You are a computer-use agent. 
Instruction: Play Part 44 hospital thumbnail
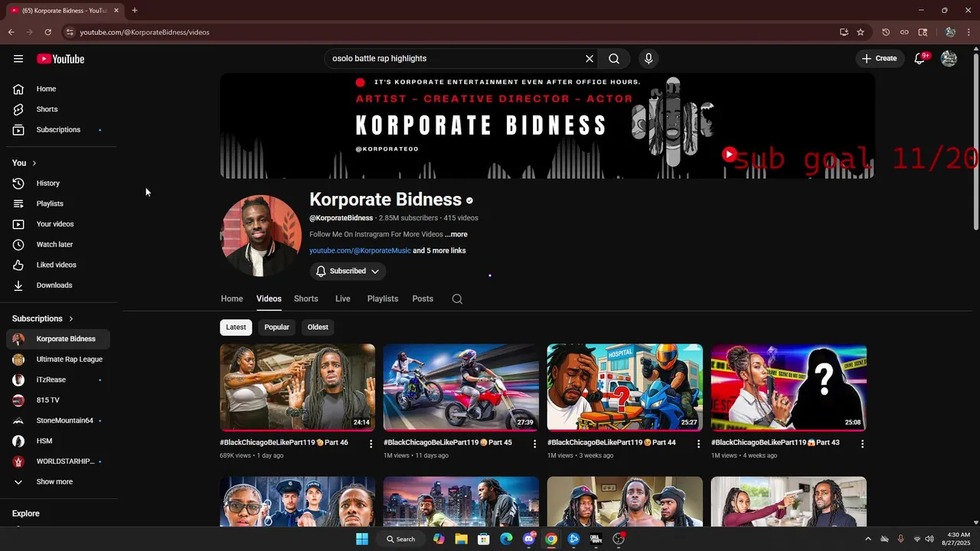pyautogui.click(x=625, y=387)
